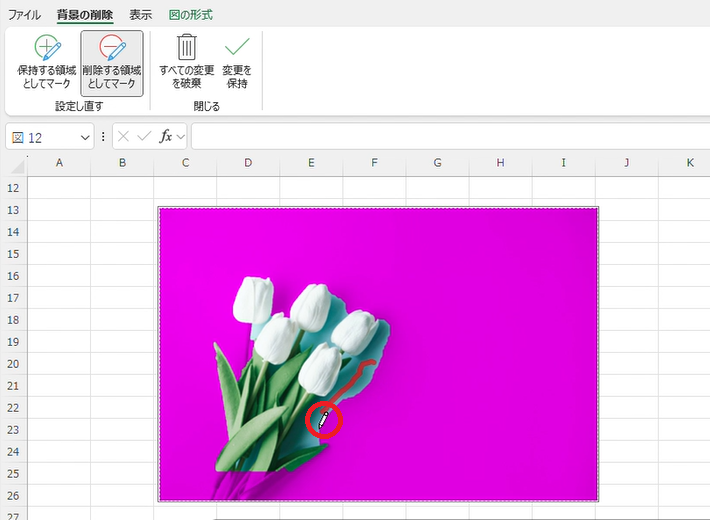Select row 18 header
This screenshot has width=710, height=520.
pos(14,320)
